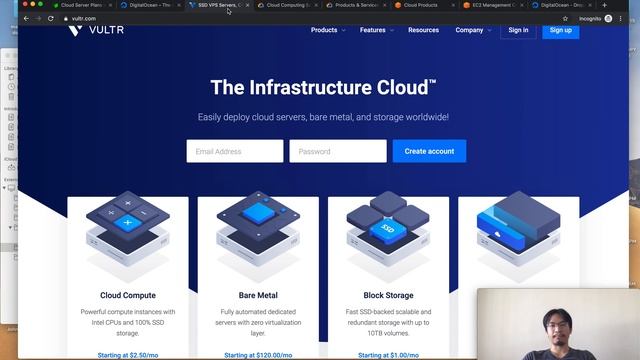Reload the vultr.com page
The height and width of the screenshot is (360, 640).
(x=51, y=18)
